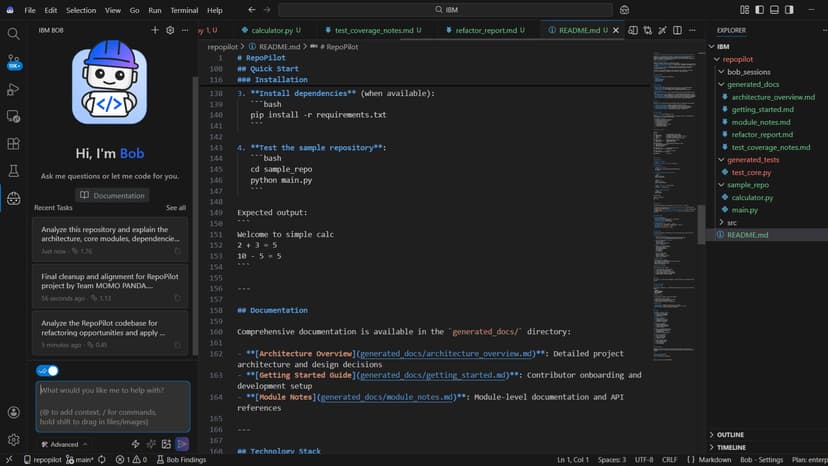
Task: Toggle secondary side bar visibility
Action: 789,10
